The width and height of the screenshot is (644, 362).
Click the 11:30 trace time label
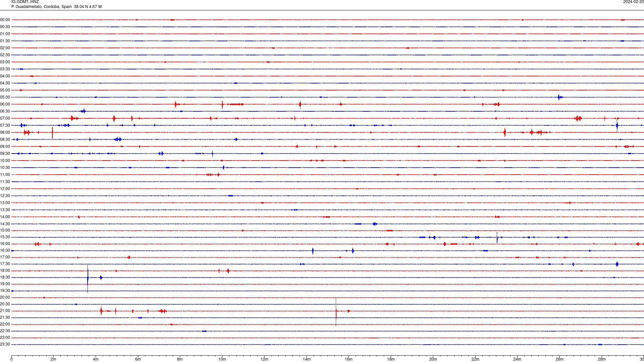pos(5,182)
